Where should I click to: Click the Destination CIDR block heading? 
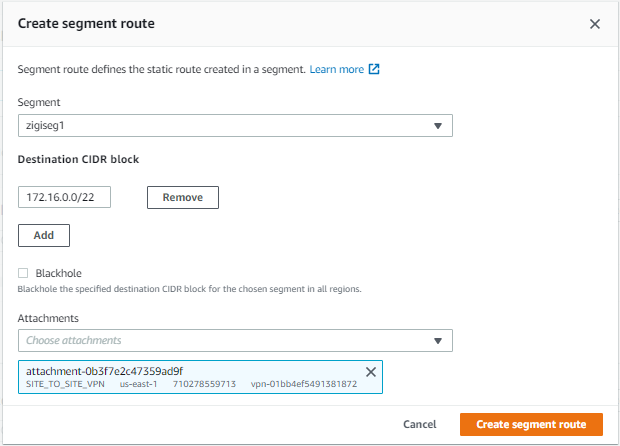pos(78,159)
